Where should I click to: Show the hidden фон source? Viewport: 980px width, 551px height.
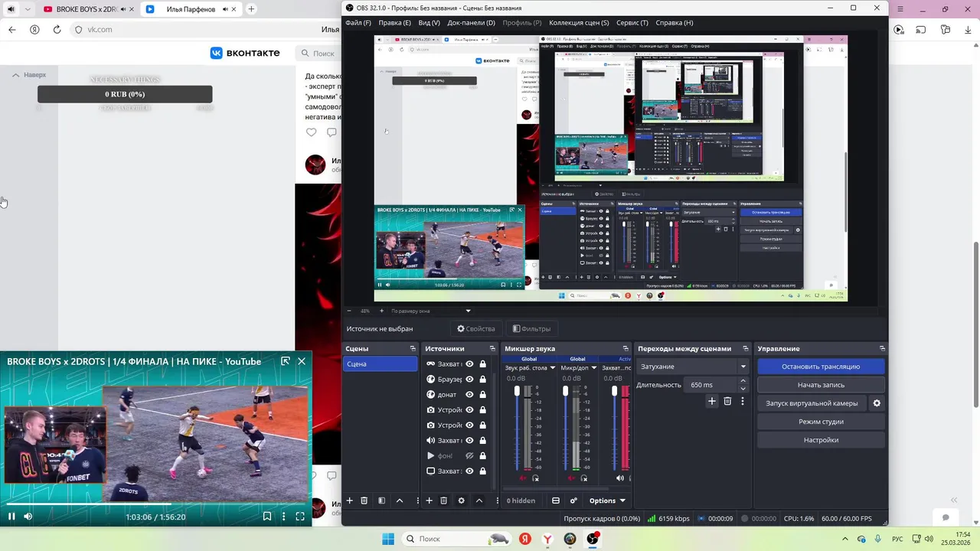point(469,456)
